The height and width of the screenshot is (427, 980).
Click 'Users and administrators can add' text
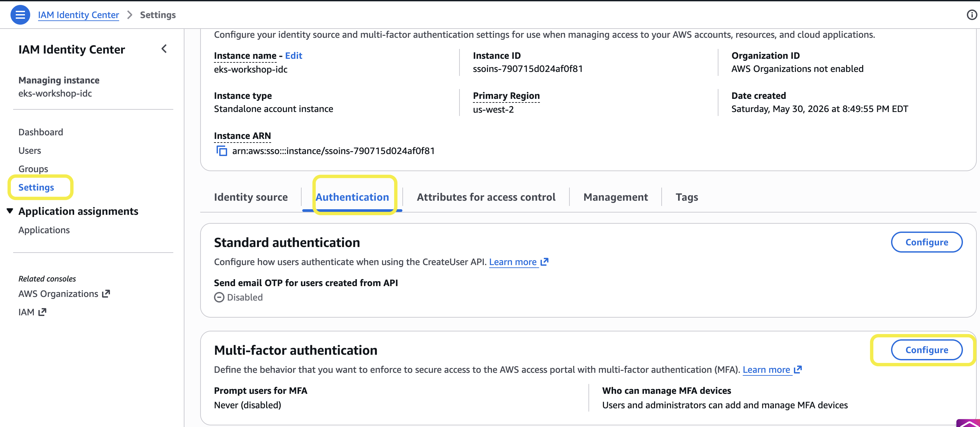(x=725, y=405)
